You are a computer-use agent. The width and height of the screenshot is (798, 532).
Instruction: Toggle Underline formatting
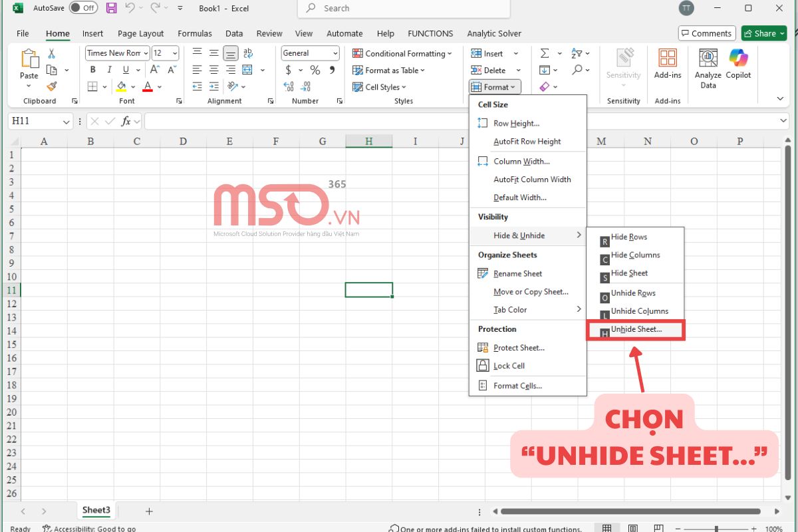pos(125,70)
